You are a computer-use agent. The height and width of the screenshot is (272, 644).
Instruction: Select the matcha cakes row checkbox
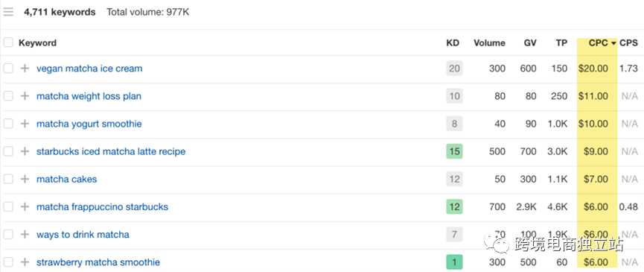tap(8, 179)
